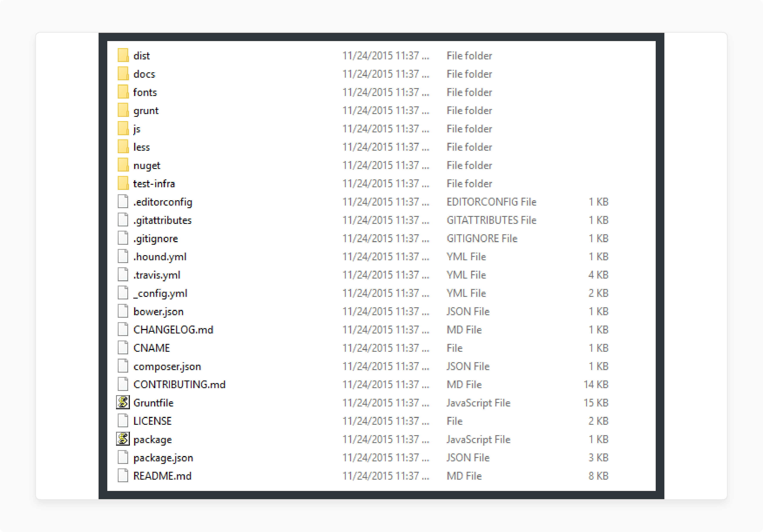Screen dimensions: 763x532
Task: Click the CNAME file icon
Action: pos(123,347)
